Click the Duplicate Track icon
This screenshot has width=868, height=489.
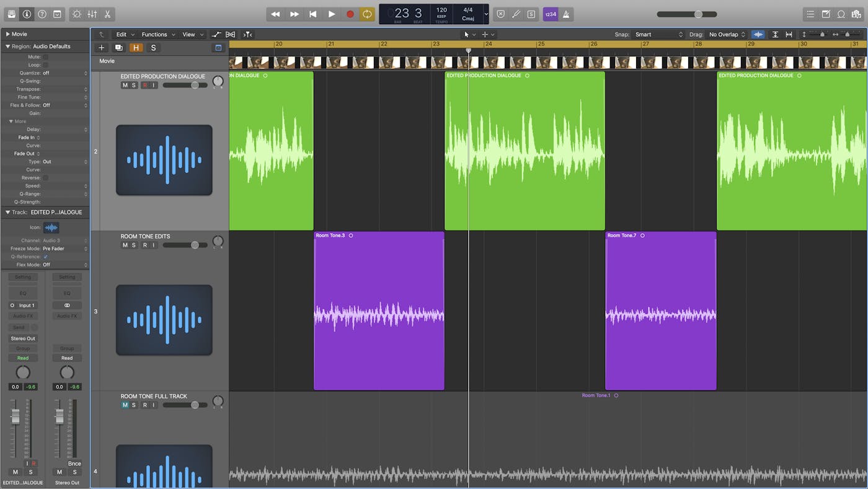[x=119, y=48]
